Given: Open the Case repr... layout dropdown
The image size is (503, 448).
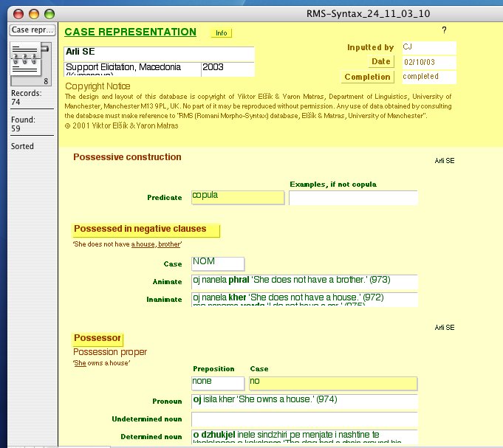Looking at the screenshot, I should coord(32,30).
